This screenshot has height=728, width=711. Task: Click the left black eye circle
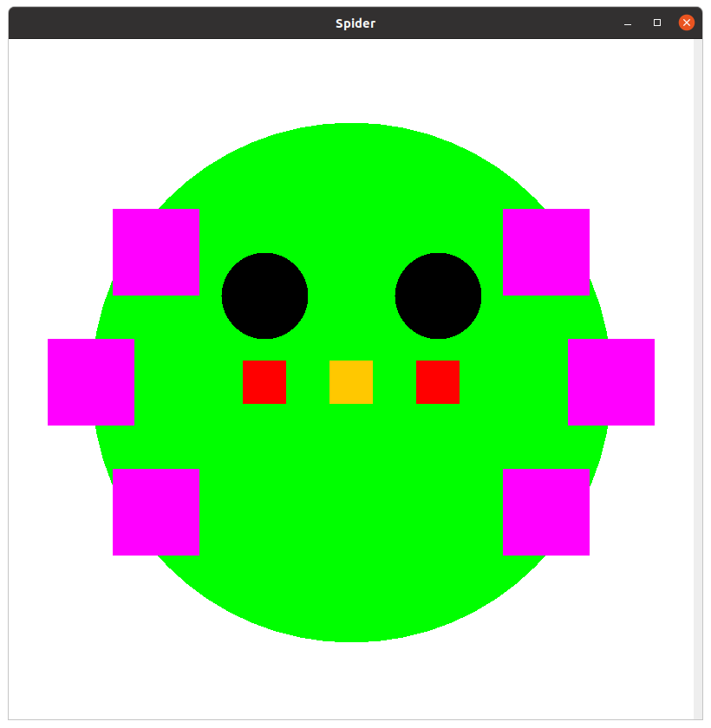click(264, 296)
